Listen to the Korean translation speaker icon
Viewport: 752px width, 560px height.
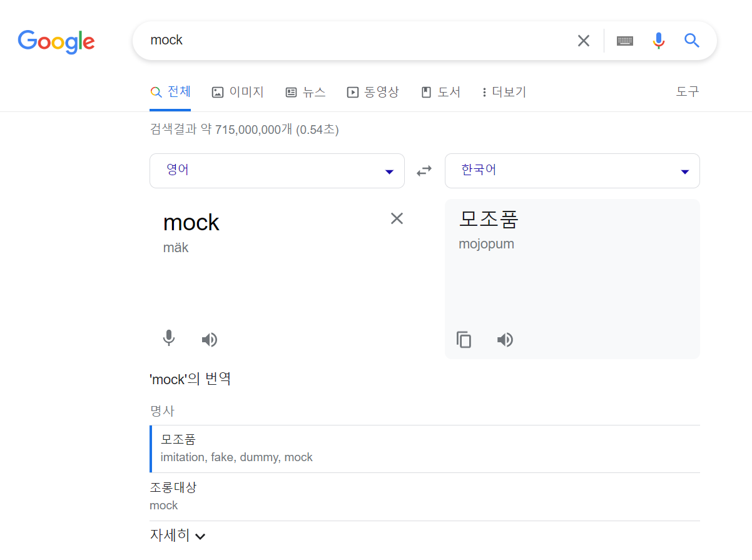click(505, 339)
